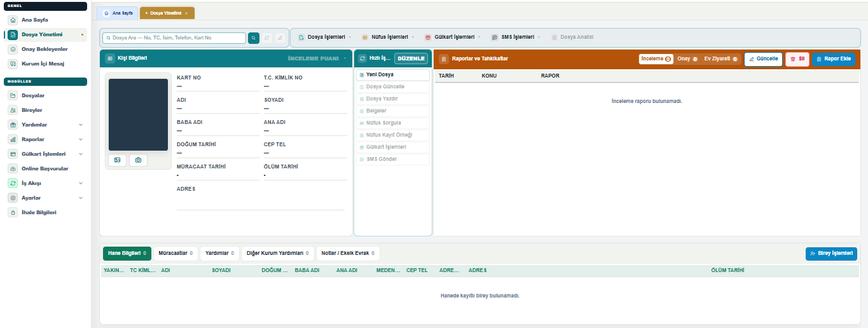Click ÖLÜM TARİHİ column header in household table

pyautogui.click(x=727, y=270)
